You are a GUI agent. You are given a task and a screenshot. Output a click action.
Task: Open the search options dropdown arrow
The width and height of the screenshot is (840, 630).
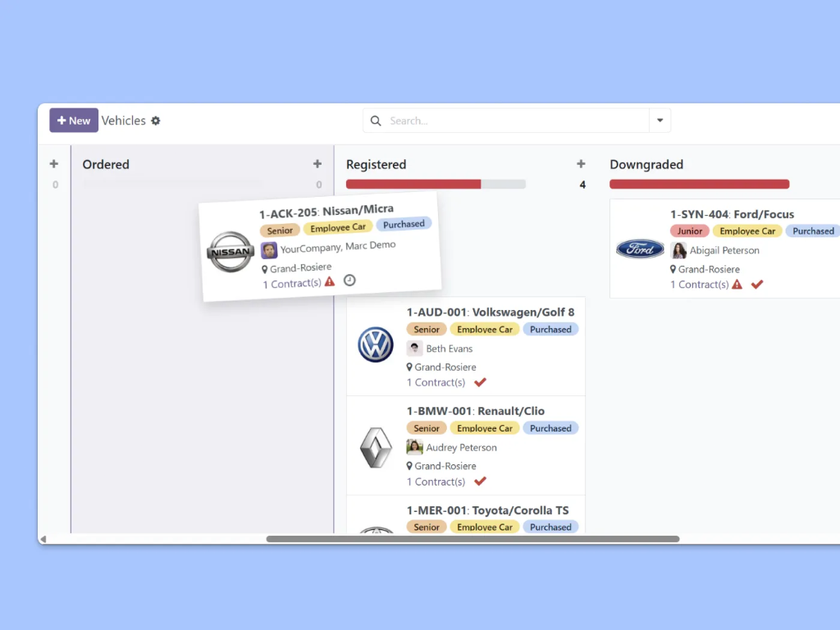660,121
